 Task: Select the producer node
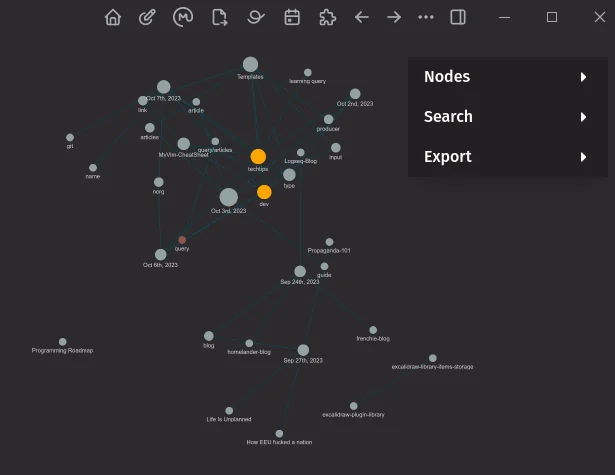pos(329,119)
